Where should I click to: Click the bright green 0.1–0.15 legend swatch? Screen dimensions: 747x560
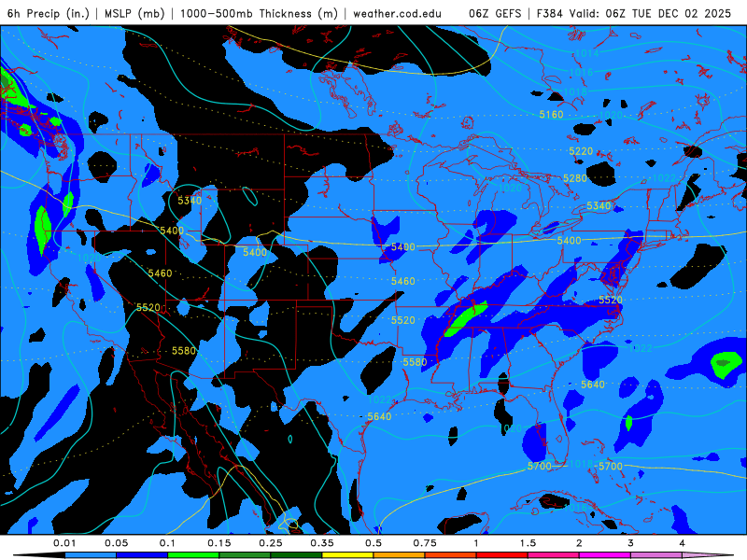(193, 555)
